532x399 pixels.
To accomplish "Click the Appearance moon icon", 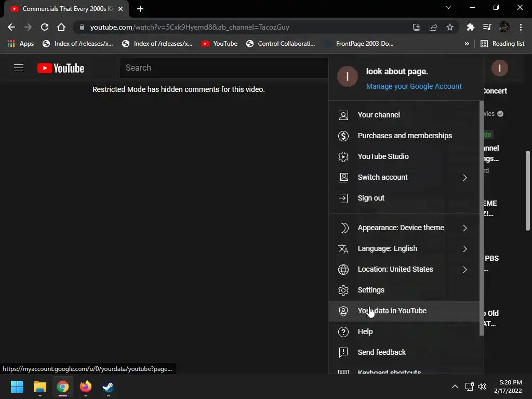I will [344, 228].
